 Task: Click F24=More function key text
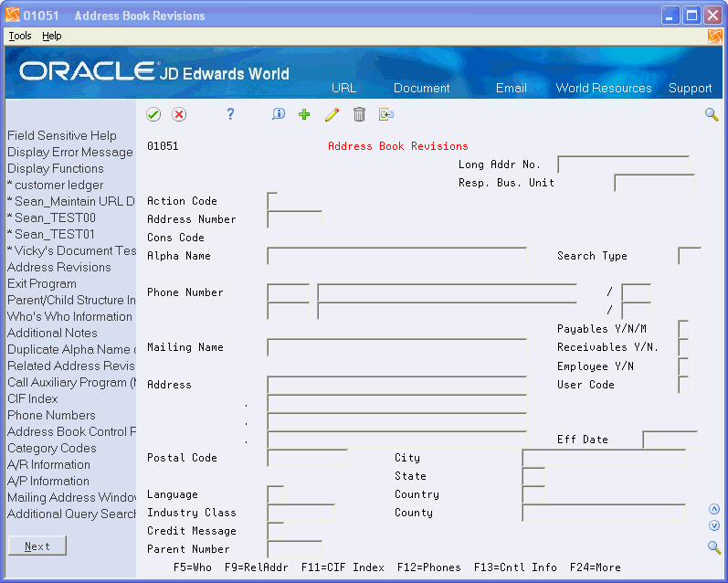point(596,567)
